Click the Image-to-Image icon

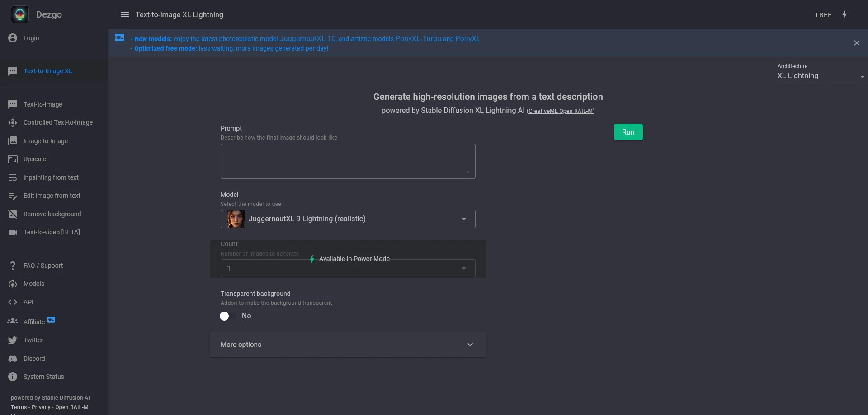tap(13, 141)
